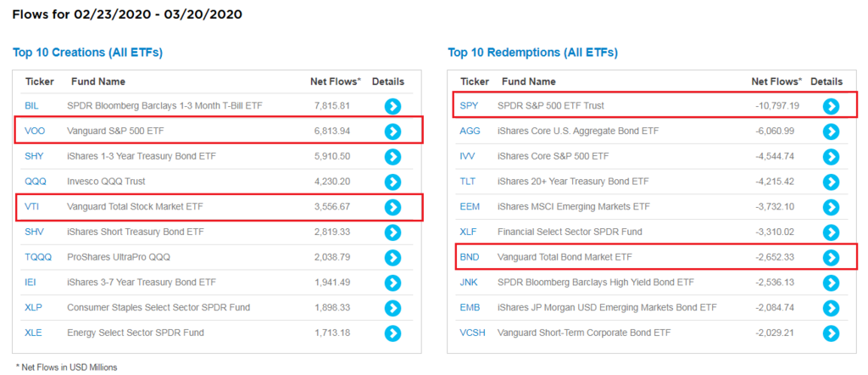
Task: Open details arrow for VTI row
Action: click(x=392, y=207)
